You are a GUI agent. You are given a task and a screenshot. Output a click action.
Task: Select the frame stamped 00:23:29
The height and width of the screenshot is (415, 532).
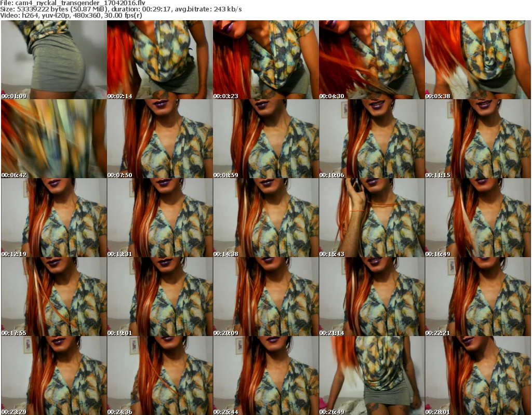[x=54, y=376]
